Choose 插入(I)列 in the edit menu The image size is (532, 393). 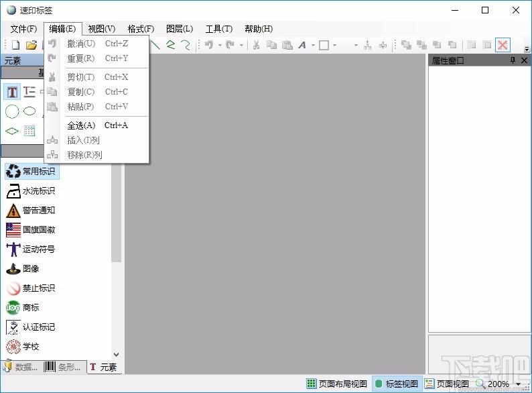click(96, 140)
